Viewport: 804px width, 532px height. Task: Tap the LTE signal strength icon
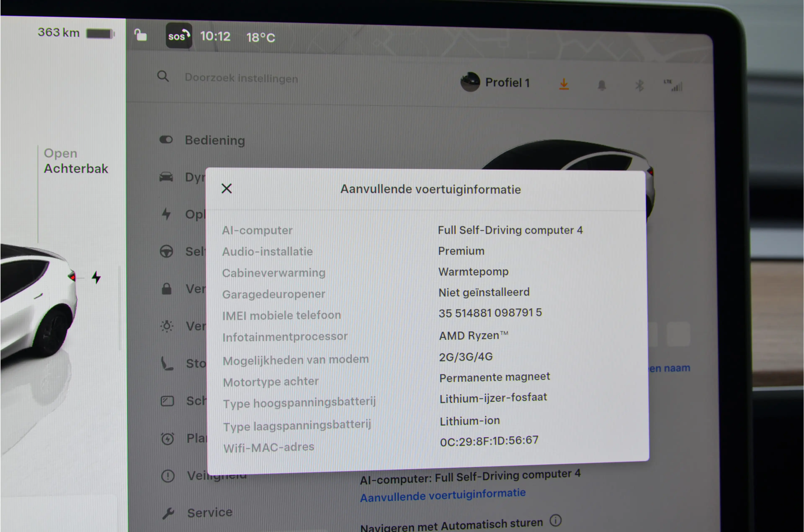673,86
